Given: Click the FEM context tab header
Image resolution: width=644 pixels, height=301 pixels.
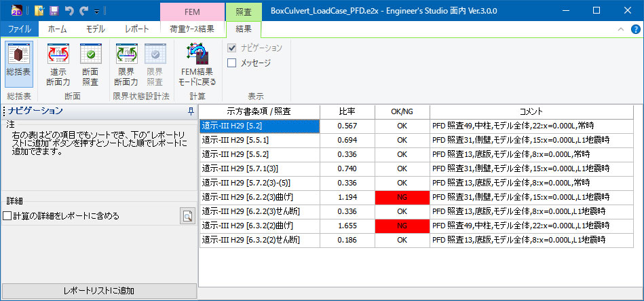Looking at the screenshot, I should (192, 12).
